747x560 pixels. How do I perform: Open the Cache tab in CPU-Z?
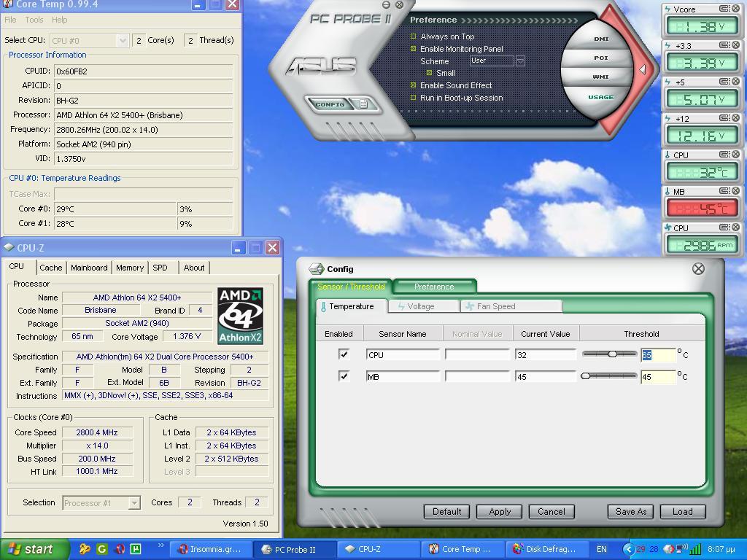click(x=51, y=268)
